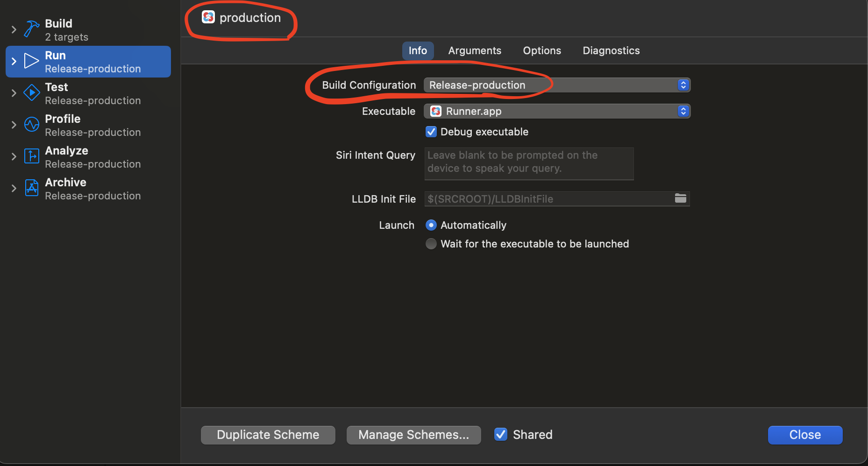Click the Duplicate Scheme button
This screenshot has width=868, height=466.
(x=268, y=435)
